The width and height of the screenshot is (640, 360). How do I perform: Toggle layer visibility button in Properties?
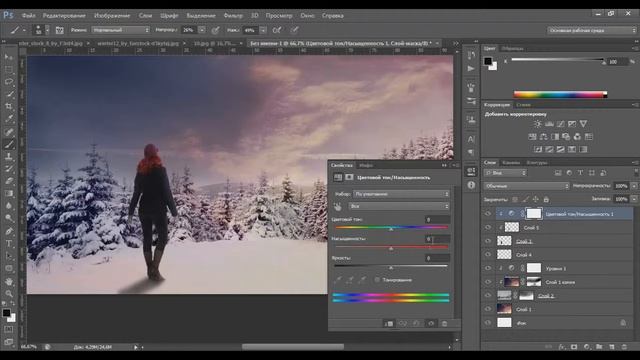[x=431, y=324]
